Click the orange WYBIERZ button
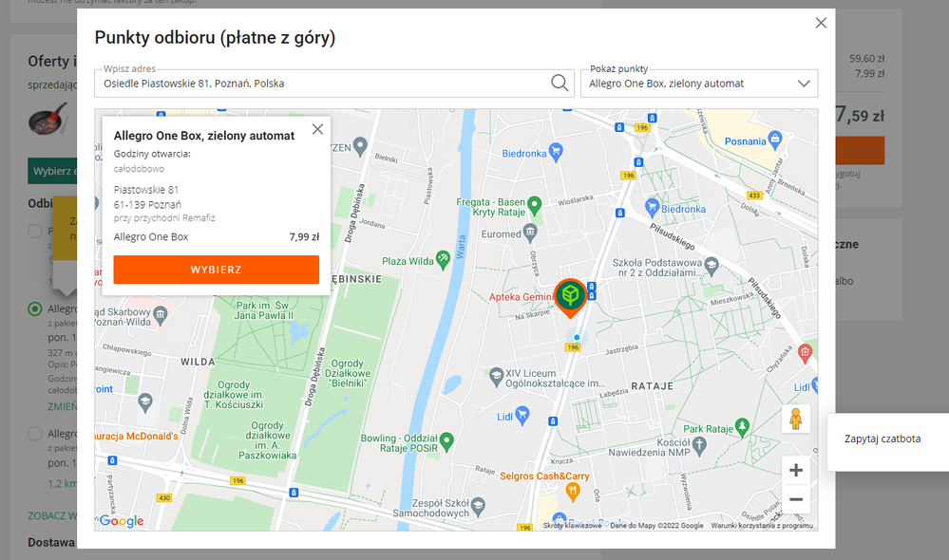 click(x=216, y=270)
